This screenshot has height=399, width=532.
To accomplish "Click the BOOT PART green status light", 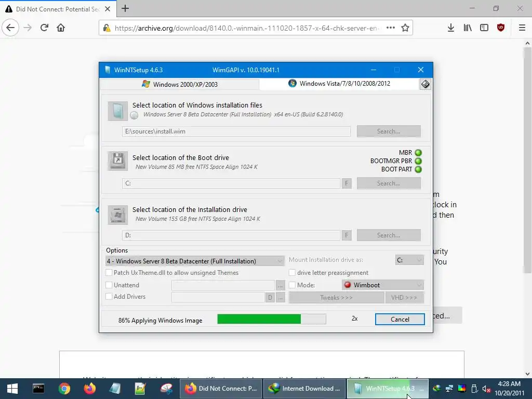I will (418, 169).
